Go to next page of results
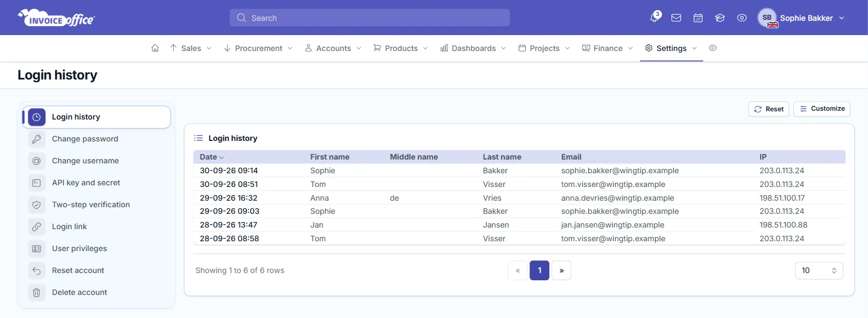Screen dimensions: 868x318 561,270
